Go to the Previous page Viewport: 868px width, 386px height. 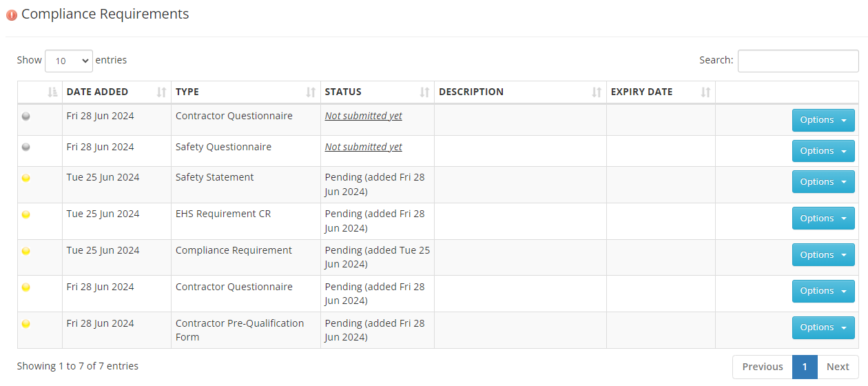(x=763, y=367)
